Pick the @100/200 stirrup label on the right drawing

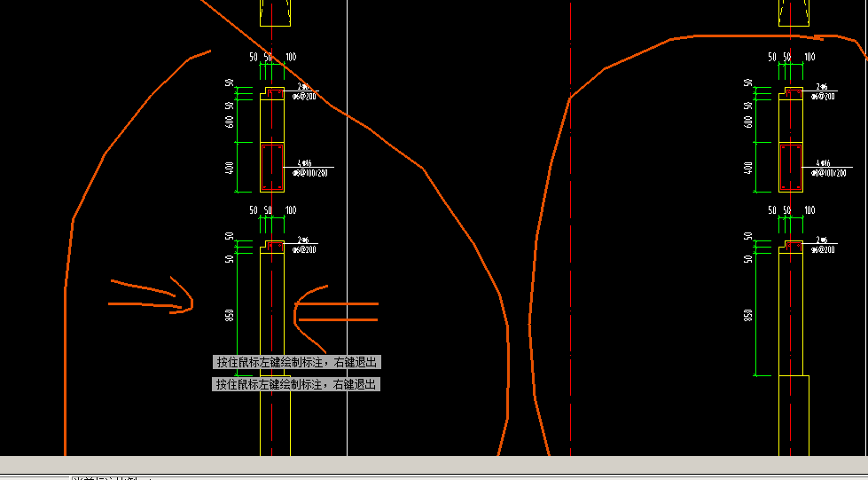pyautogui.click(x=829, y=173)
